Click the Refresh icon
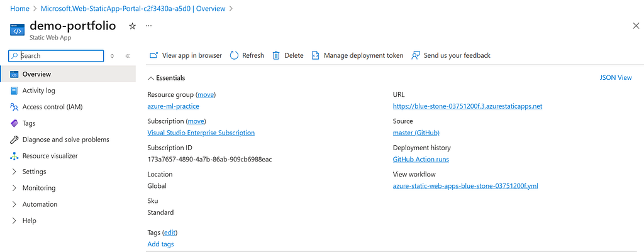The width and height of the screenshot is (644, 252). tap(234, 55)
